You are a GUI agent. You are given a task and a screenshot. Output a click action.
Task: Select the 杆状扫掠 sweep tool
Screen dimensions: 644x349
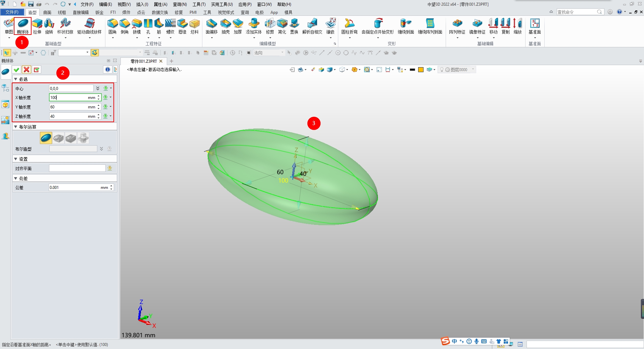pos(65,26)
